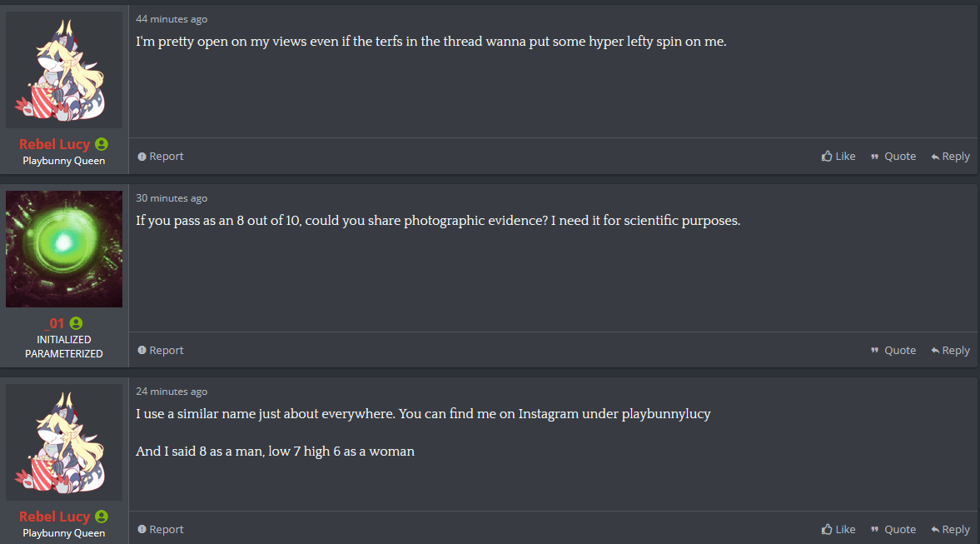View the green orb avatar of _01
The height and width of the screenshot is (544, 980).
pos(64,249)
